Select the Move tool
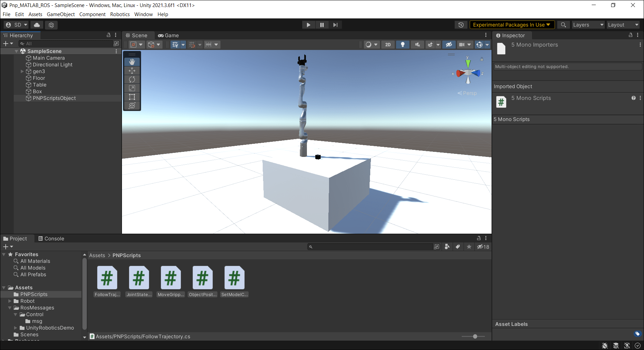 pyautogui.click(x=132, y=71)
